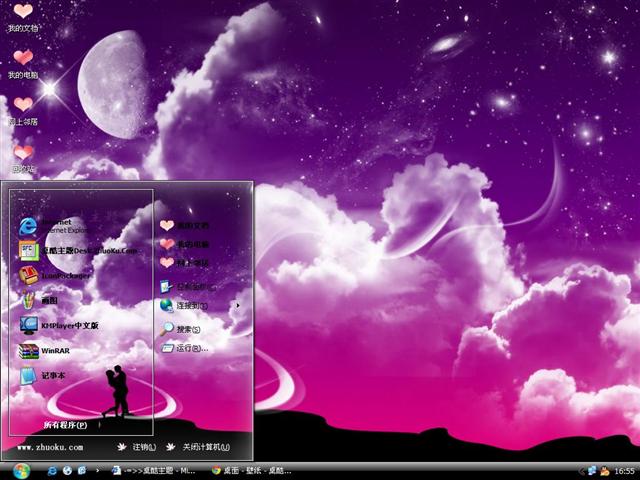Click the globe icon in Quick Launch
The height and width of the screenshot is (480, 640).
coord(67,471)
